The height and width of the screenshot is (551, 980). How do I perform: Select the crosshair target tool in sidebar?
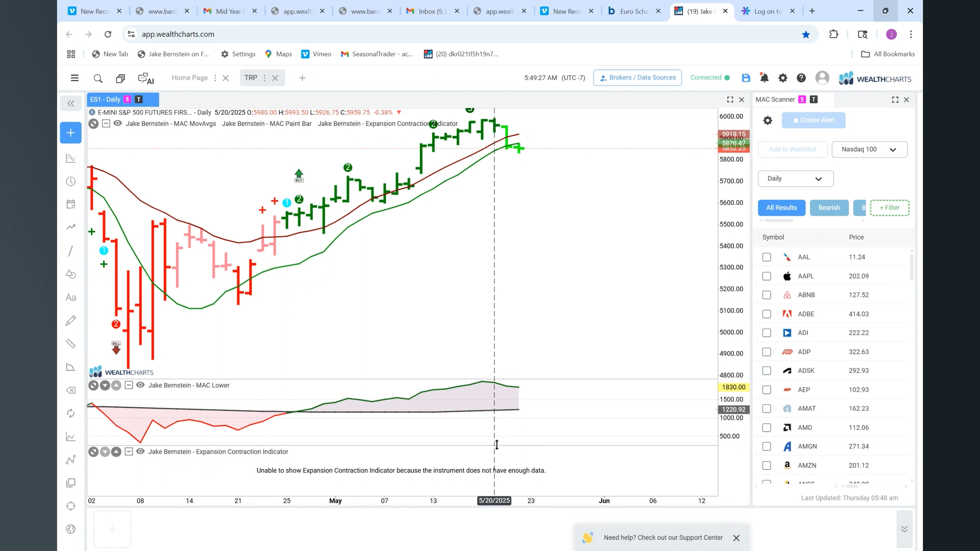[x=71, y=506]
